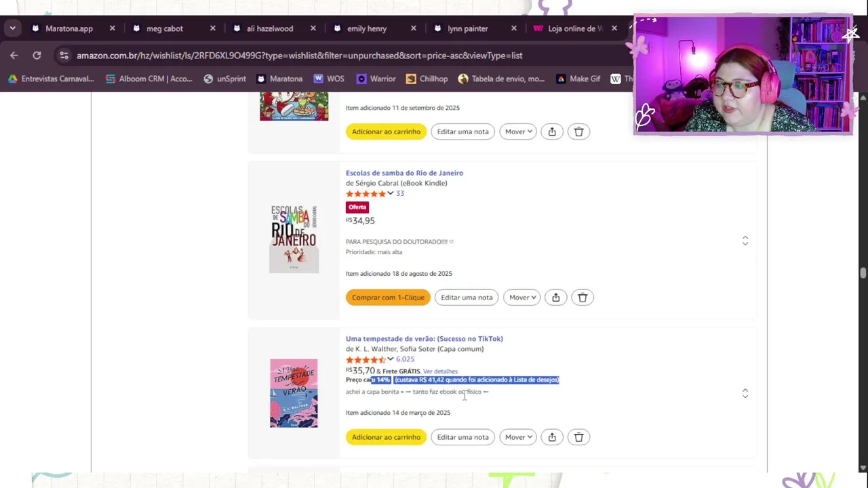Click the page vertical scrollbar thumb

863,273
